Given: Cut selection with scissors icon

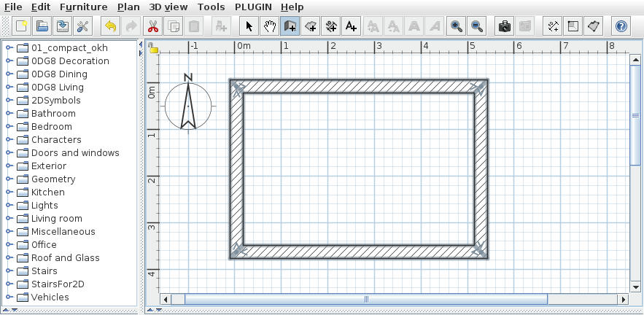Looking at the screenshot, I should [x=153, y=27].
